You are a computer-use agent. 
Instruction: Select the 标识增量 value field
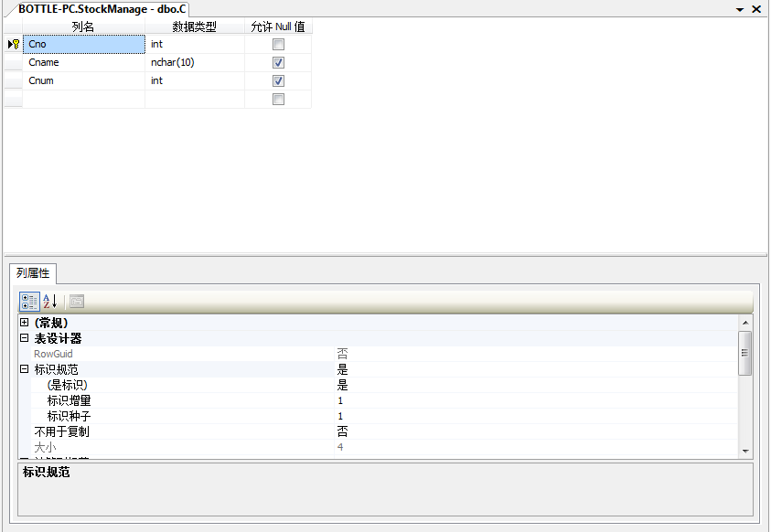412,400
